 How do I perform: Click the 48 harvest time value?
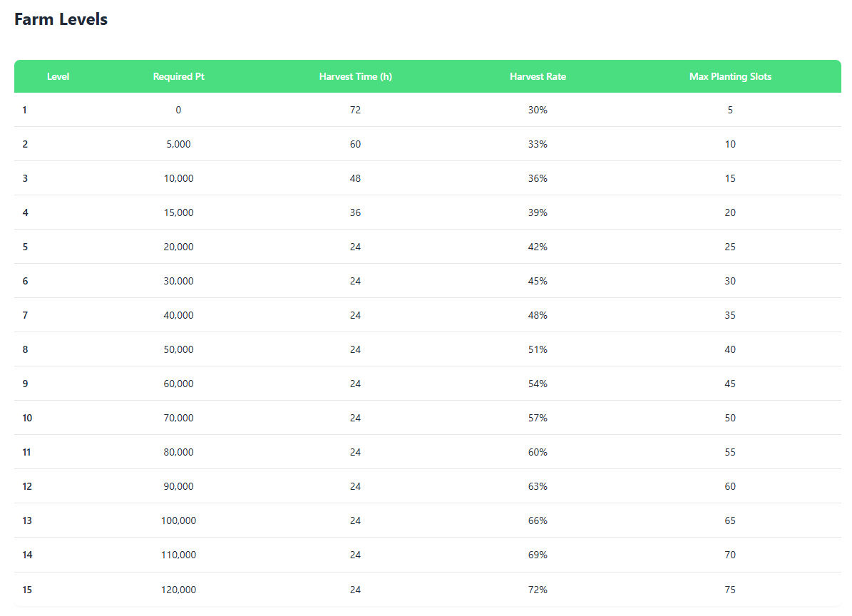355,178
